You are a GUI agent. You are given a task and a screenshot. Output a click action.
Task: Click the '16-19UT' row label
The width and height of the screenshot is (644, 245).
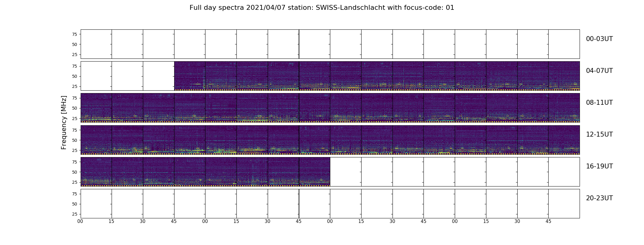coord(599,166)
